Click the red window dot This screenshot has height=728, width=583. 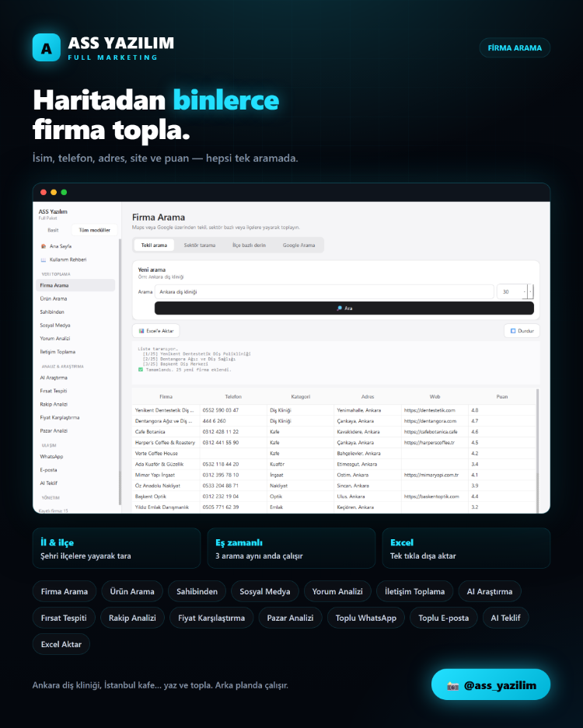(x=44, y=192)
